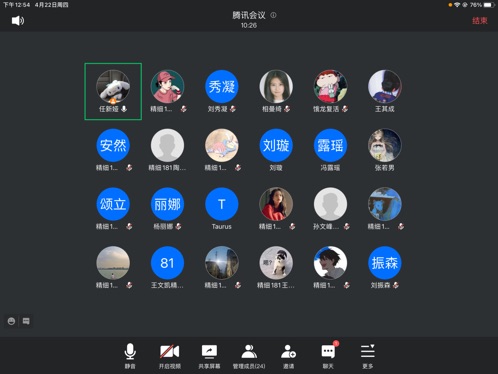The width and height of the screenshot is (498, 374).
Task: Open 管理成员(24) members panel
Action: (x=249, y=356)
